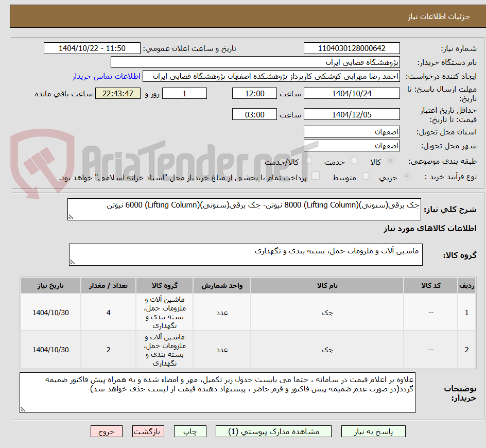
Task: Select the اصفهان delivery province field
Action: pyautogui.click(x=352, y=131)
